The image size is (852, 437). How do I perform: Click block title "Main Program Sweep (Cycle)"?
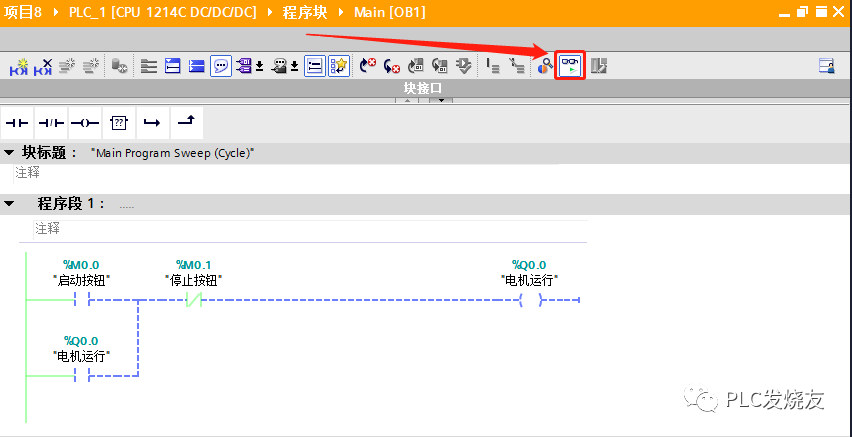tap(173, 153)
